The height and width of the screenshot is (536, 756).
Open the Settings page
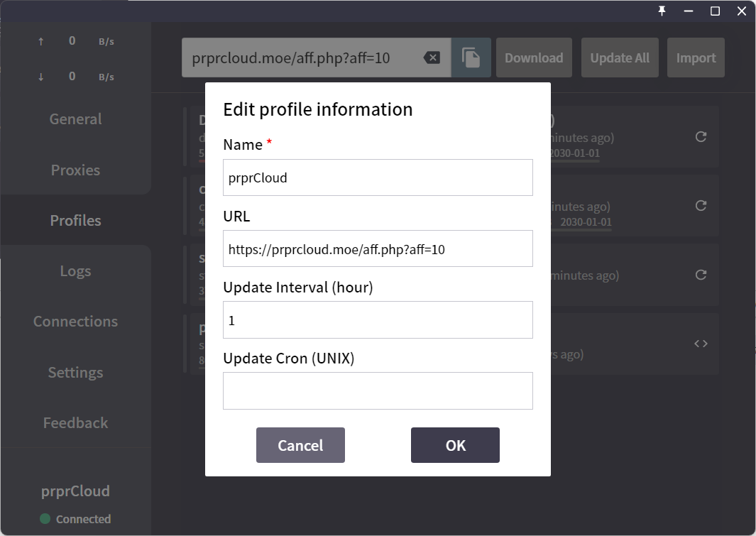coord(75,373)
